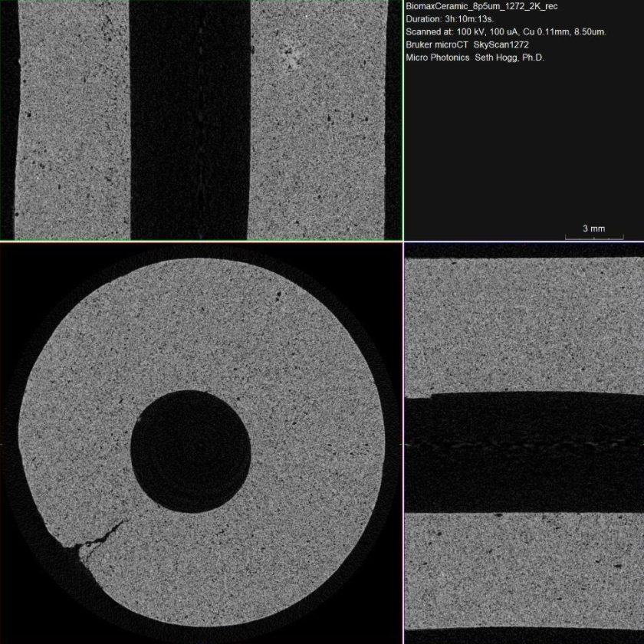Click the central circular hole in axial view
644x644 pixels.
pyautogui.click(x=191, y=451)
